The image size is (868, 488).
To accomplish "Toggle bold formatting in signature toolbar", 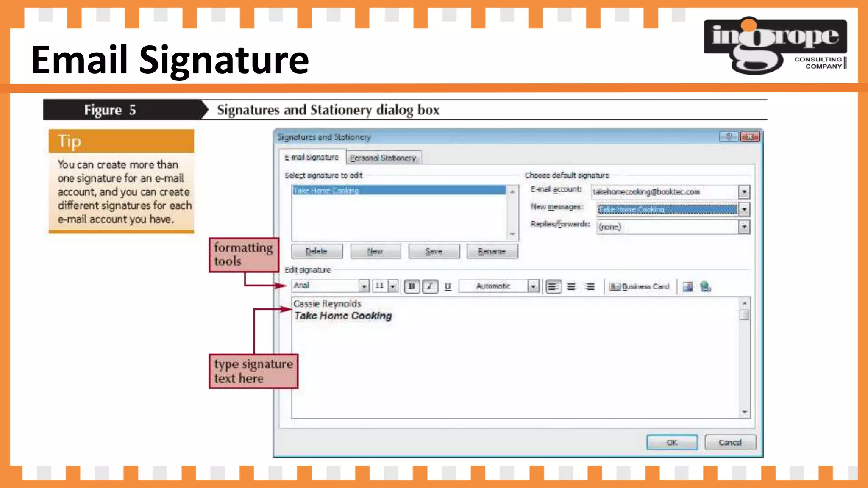I will pyautogui.click(x=411, y=286).
